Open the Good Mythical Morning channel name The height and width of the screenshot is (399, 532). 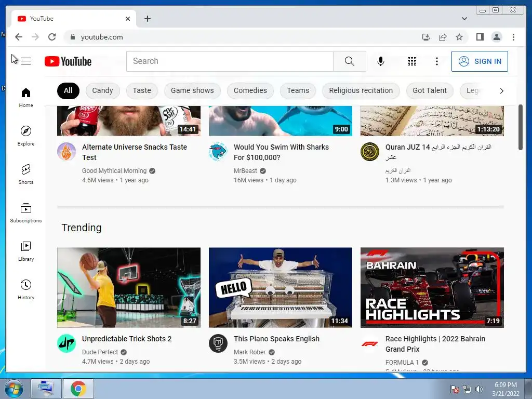114,170
